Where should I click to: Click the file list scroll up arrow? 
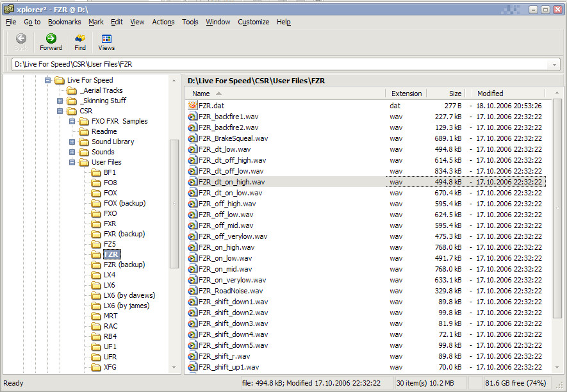pyautogui.click(x=557, y=93)
